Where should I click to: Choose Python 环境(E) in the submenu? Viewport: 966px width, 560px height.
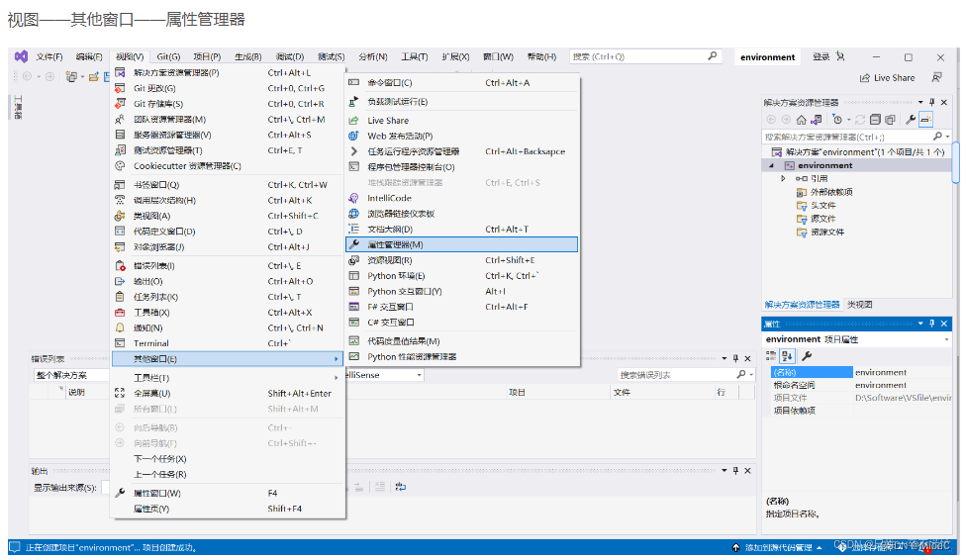tap(462, 276)
